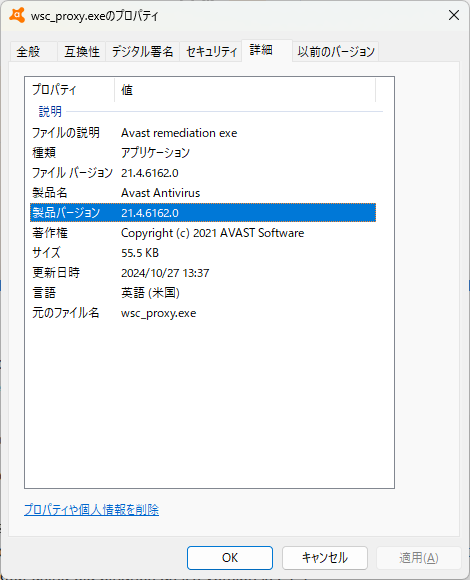Select the ファイル バージョン row
This screenshot has width=470, height=580.
click(x=203, y=173)
